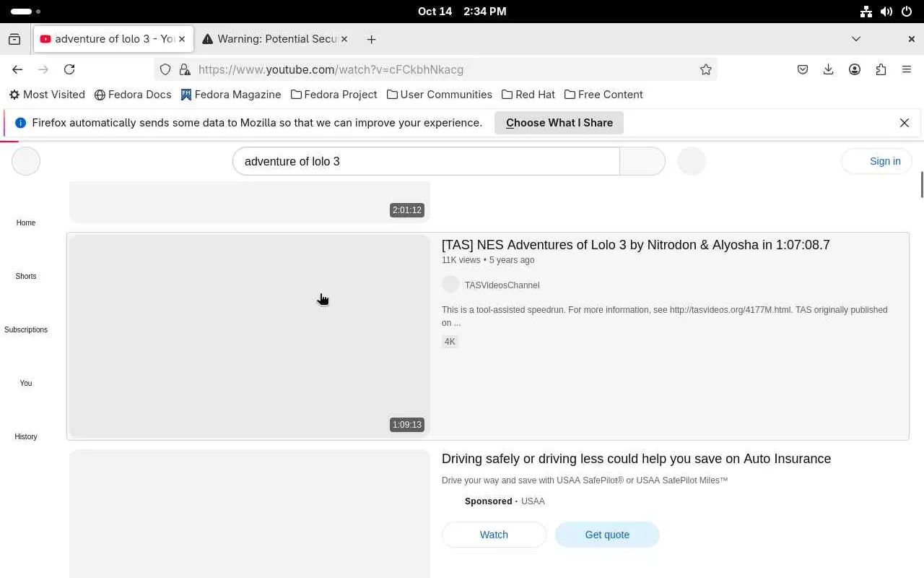Open Shorts in YouTube sidebar
The image size is (924, 578).
[26, 276]
